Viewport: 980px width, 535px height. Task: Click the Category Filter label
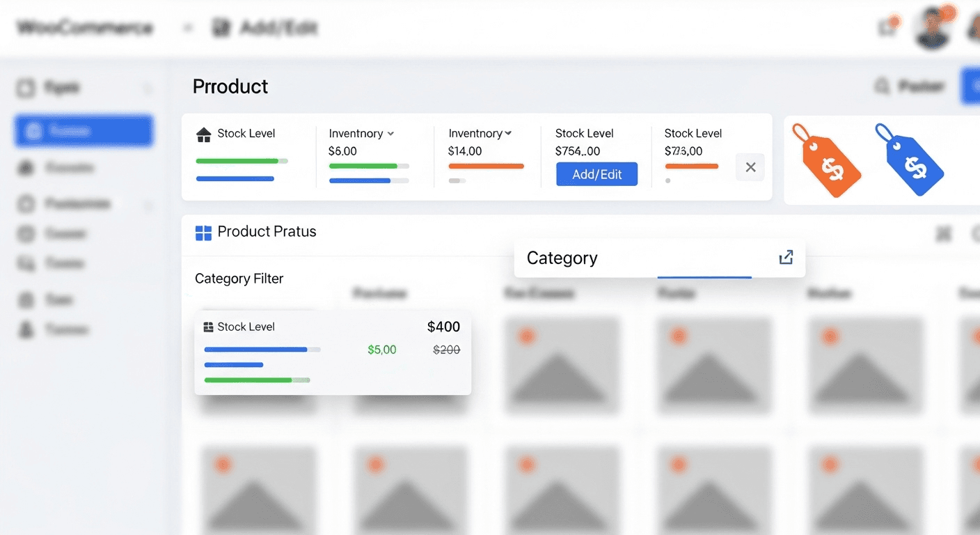coord(239,279)
